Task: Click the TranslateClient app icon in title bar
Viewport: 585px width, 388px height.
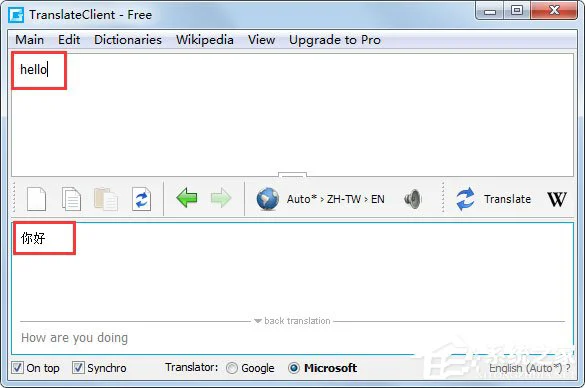Action: point(16,15)
